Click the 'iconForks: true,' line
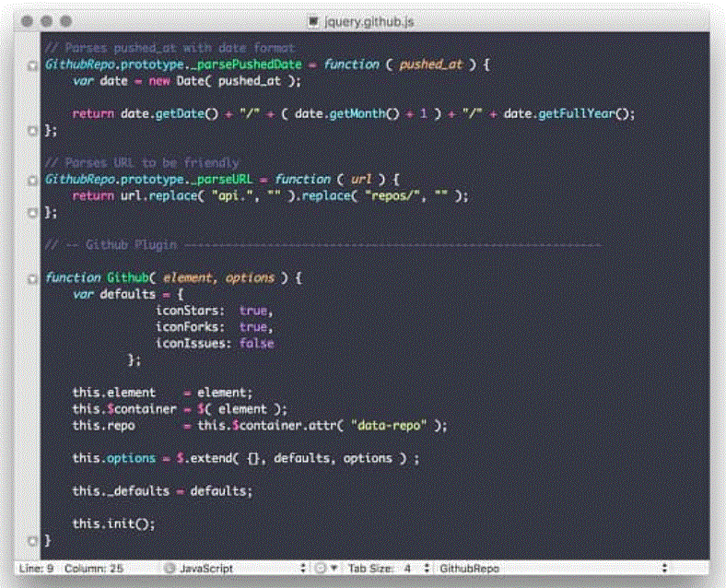 pos(215,327)
